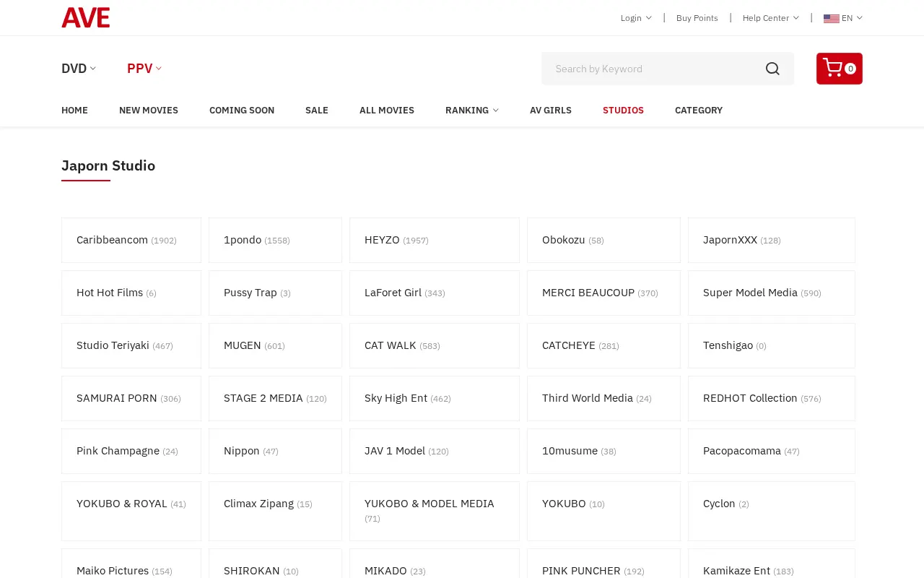Open the Caribbeancom studio
The height and width of the screenshot is (578, 924).
pos(131,240)
